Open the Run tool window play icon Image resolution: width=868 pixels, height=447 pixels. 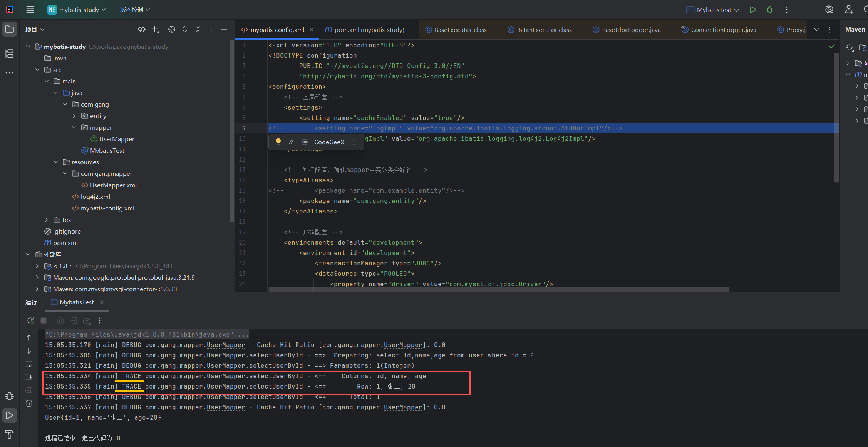point(10,415)
